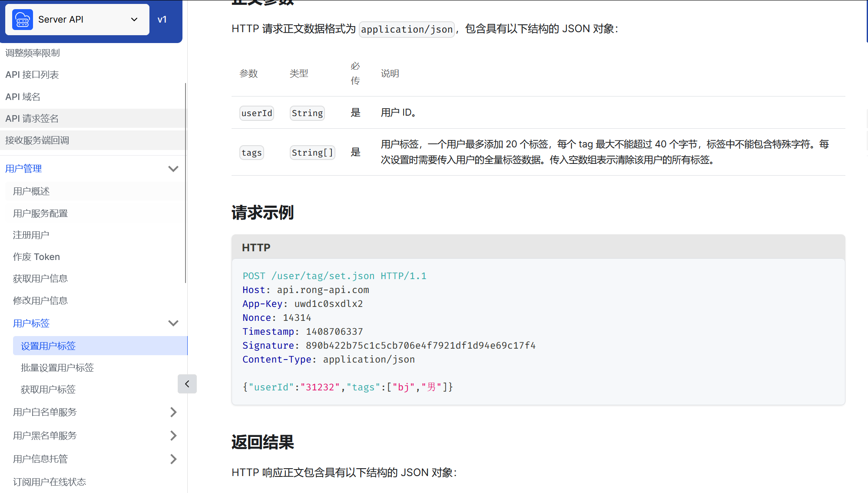The image size is (868, 493).
Task: Open the 修改用户信息 page
Action: point(40,300)
